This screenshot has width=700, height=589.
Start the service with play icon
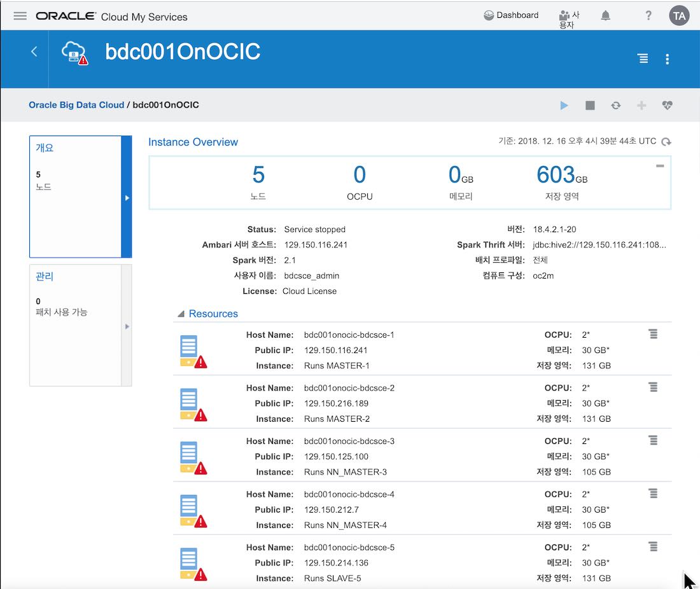564,106
